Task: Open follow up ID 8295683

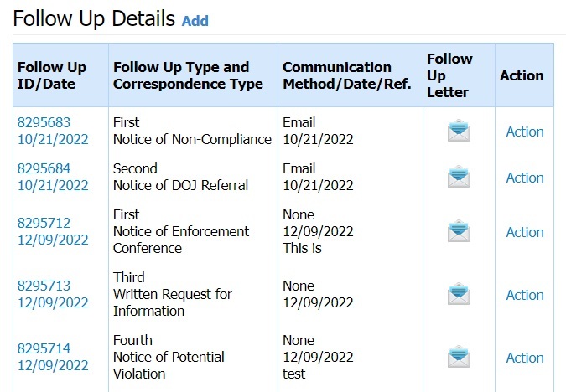Action: 44,122
